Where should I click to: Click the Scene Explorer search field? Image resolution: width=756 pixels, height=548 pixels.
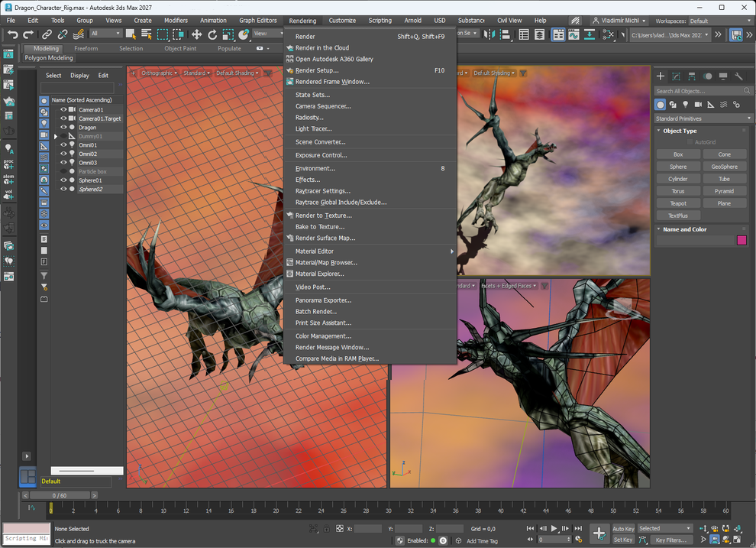click(77, 88)
